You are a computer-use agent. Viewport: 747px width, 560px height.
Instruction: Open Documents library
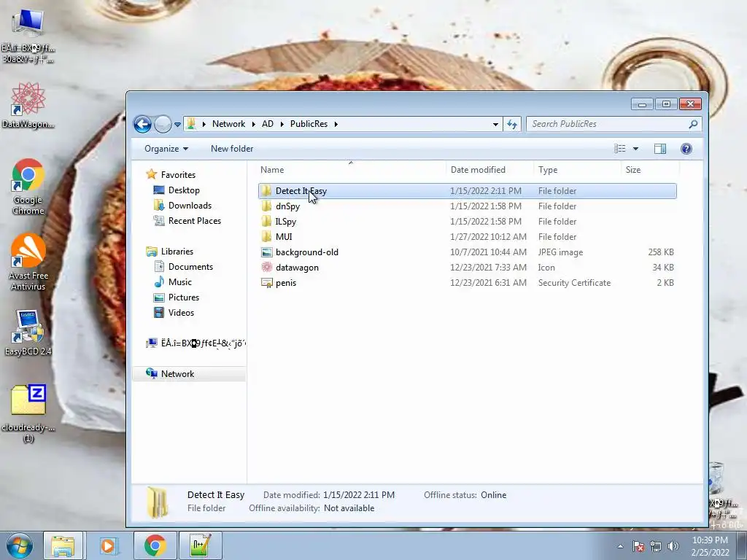pyautogui.click(x=190, y=267)
